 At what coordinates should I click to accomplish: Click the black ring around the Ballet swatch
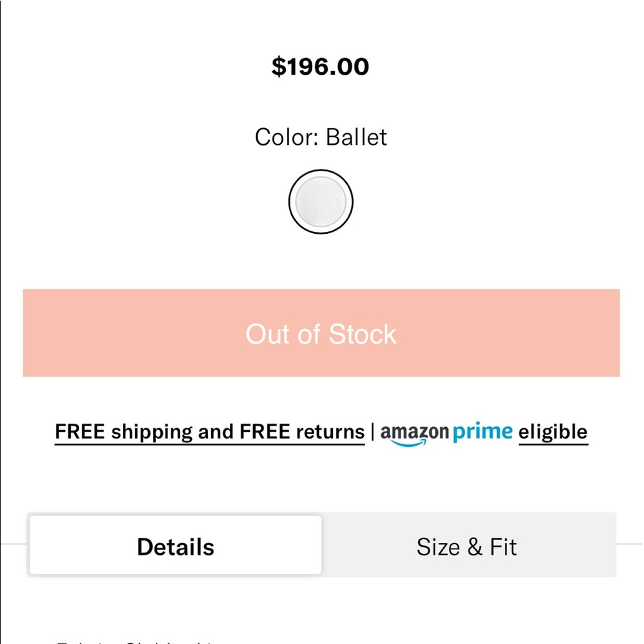coord(320,171)
